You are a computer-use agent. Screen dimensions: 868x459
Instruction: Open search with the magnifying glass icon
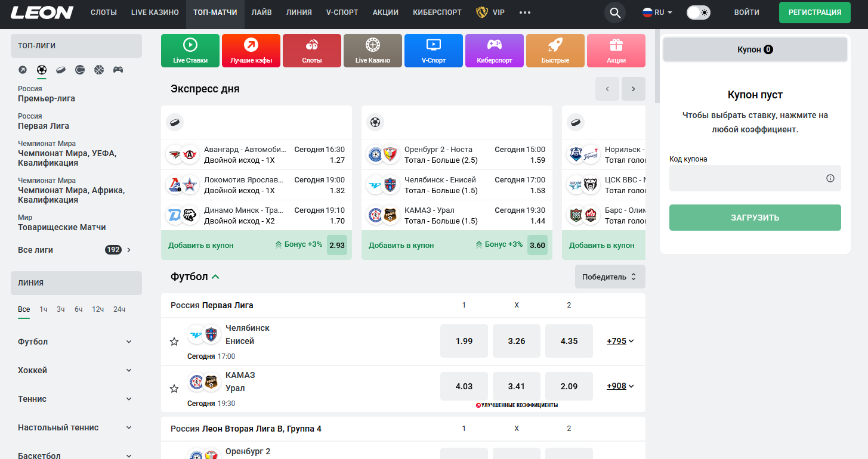click(614, 13)
